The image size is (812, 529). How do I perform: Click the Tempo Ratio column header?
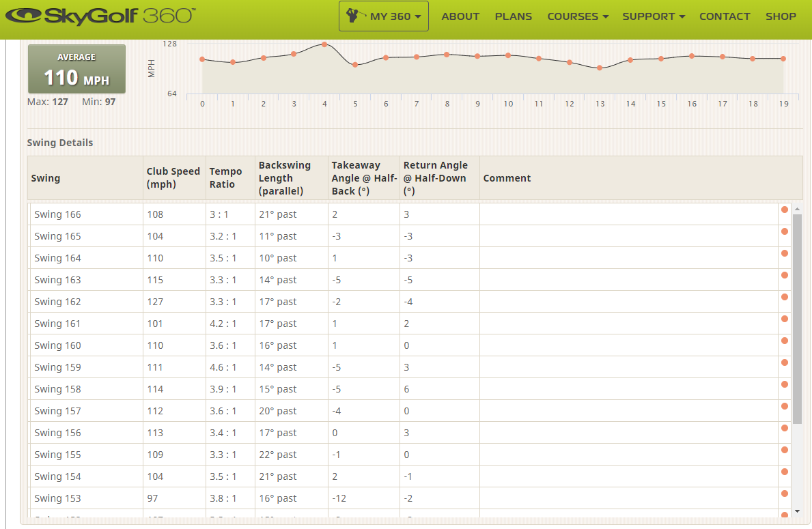pyautogui.click(x=230, y=178)
